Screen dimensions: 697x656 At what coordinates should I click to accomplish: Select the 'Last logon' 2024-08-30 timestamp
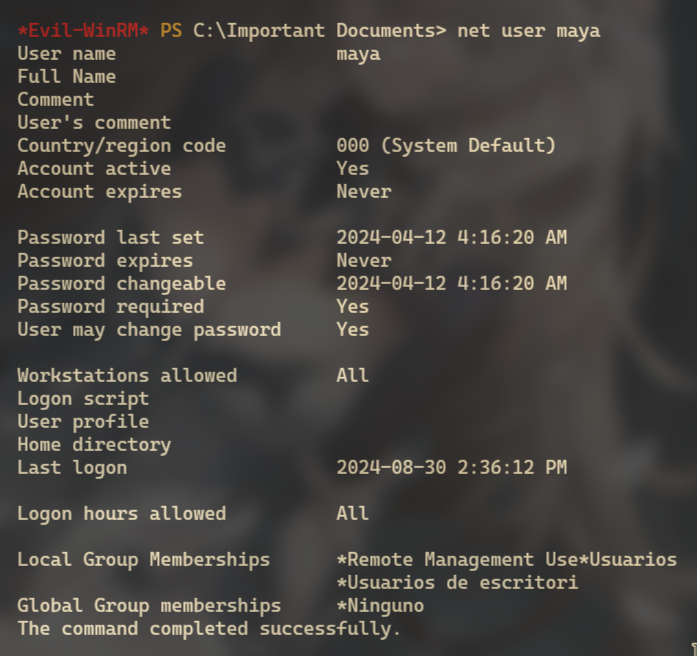tap(452, 468)
